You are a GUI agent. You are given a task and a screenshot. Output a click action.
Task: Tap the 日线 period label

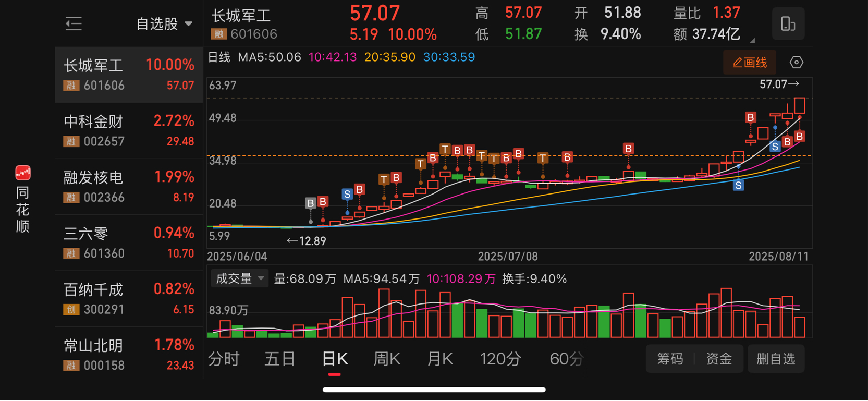coord(219,57)
